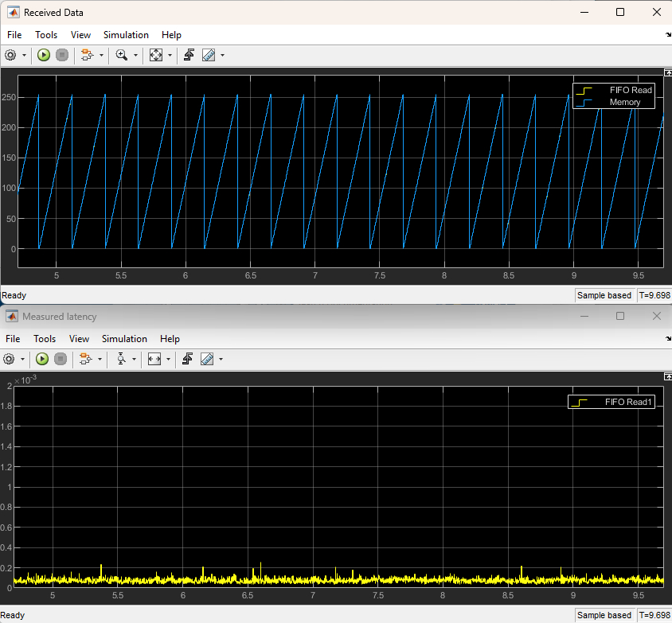Click the step forward icon in Received Data toolbar
Image resolution: width=672 pixels, height=623 pixels.
click(87, 55)
